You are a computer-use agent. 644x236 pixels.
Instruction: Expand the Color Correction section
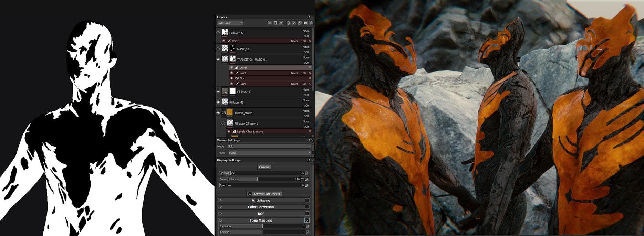pos(221,207)
